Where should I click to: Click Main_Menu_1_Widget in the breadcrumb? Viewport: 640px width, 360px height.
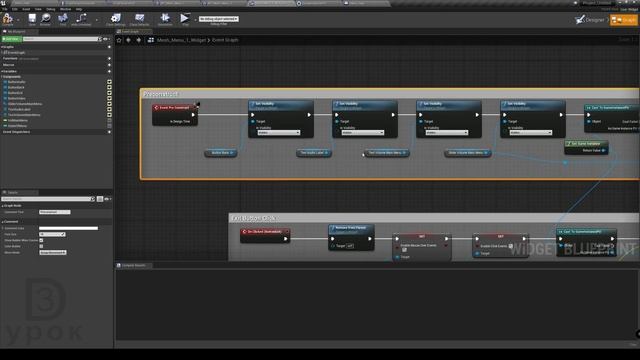[181, 40]
